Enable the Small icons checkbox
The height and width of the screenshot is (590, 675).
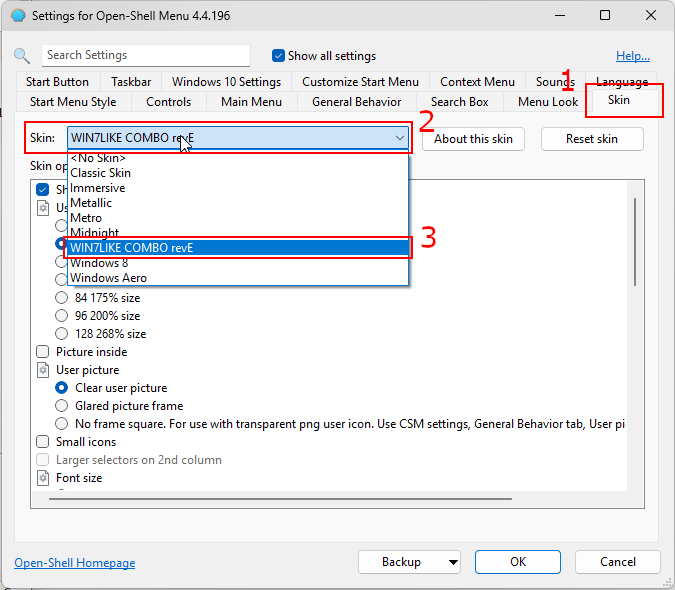coord(43,442)
